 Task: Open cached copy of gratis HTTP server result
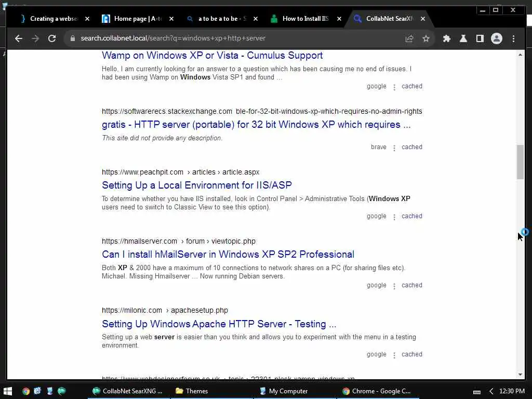[412, 147]
